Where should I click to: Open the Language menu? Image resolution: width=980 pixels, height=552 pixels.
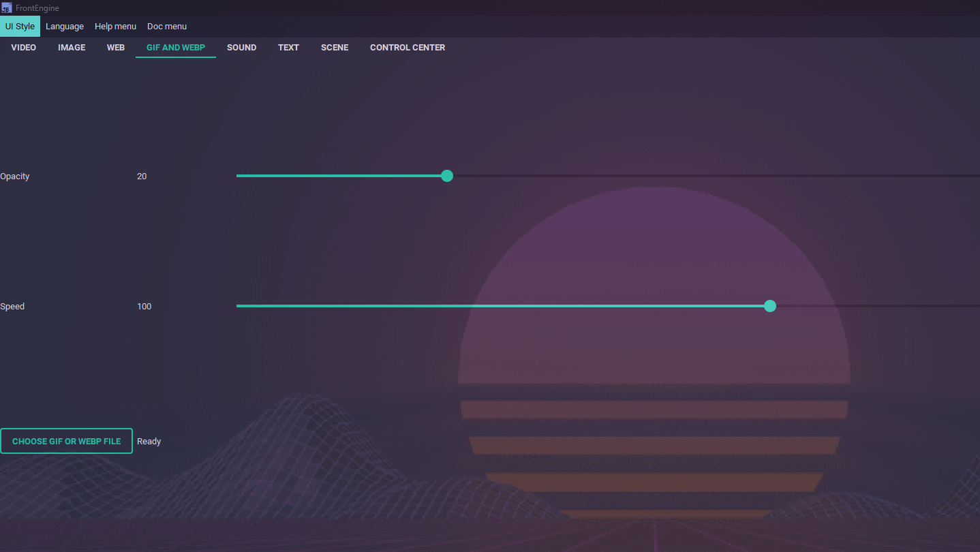[65, 27]
